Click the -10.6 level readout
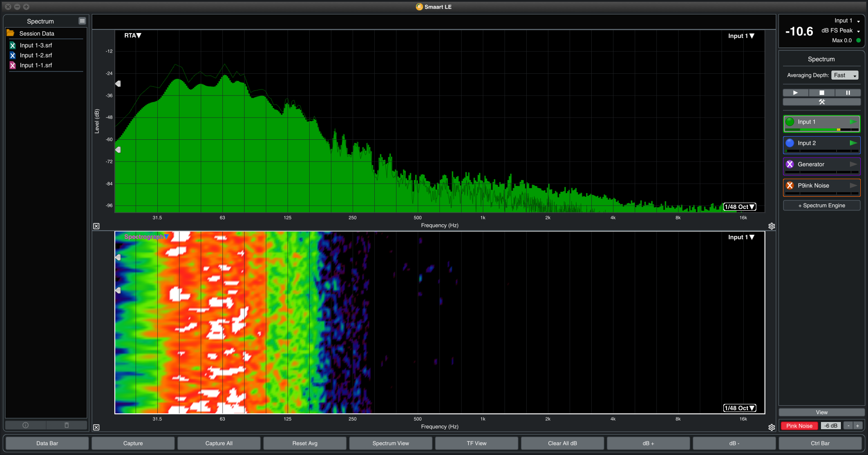Screen dimensions: 868x455 pyautogui.click(x=799, y=31)
